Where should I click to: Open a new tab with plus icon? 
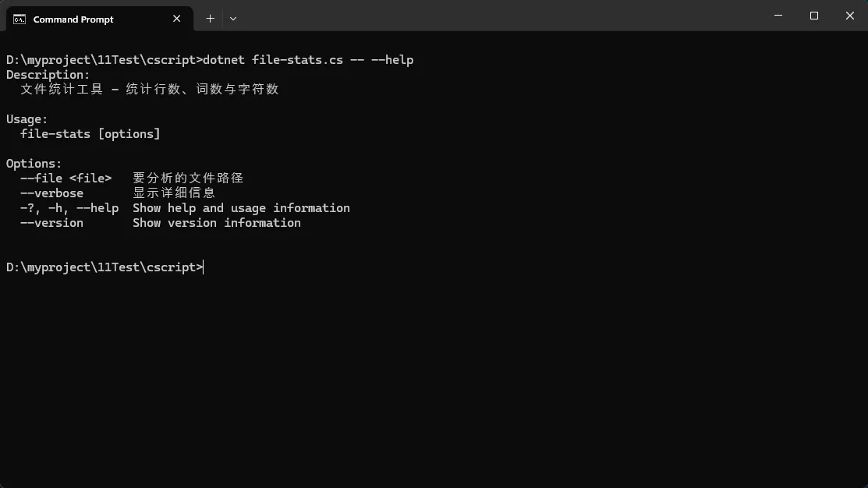click(210, 19)
